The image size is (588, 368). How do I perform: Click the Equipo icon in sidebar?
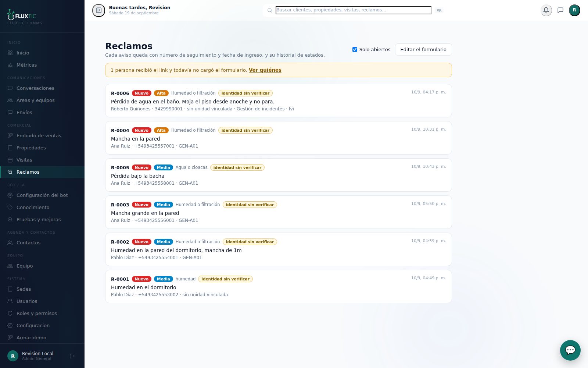click(10, 266)
